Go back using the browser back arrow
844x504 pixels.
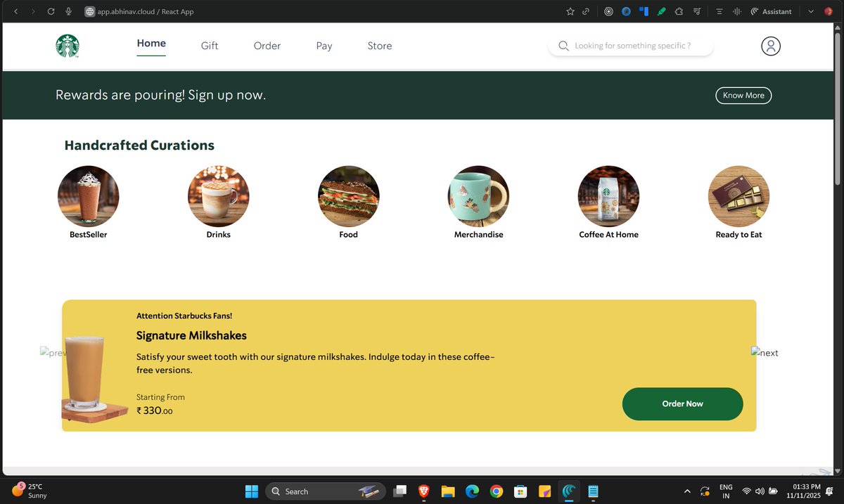pos(16,11)
